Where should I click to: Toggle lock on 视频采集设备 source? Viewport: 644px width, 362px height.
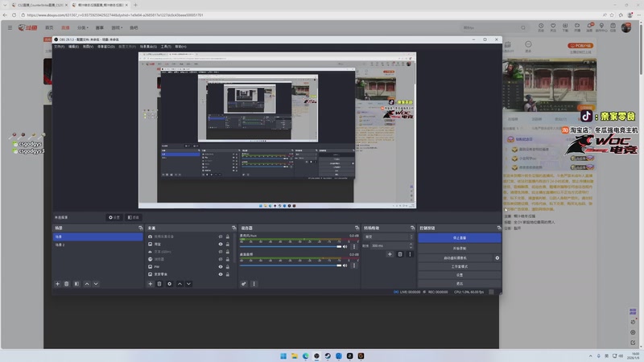[228, 237]
